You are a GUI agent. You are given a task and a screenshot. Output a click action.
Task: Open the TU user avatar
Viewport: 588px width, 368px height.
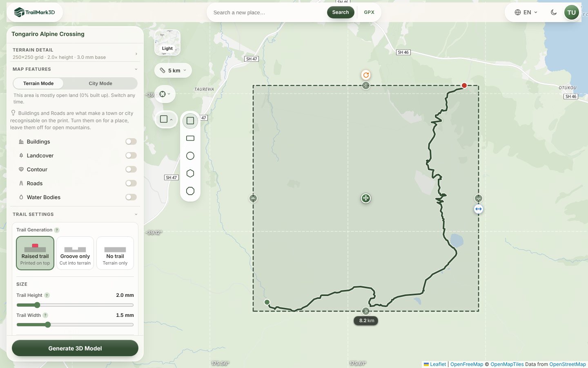572,12
